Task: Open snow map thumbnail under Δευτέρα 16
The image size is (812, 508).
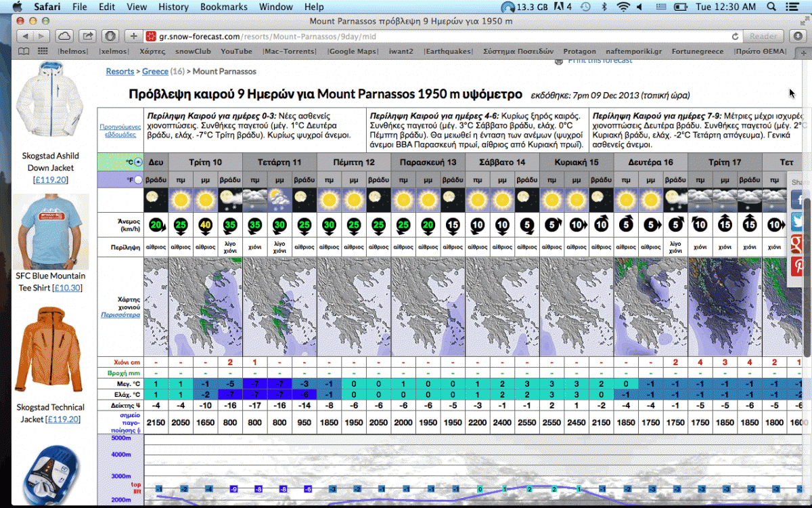Action: pyautogui.click(x=650, y=306)
